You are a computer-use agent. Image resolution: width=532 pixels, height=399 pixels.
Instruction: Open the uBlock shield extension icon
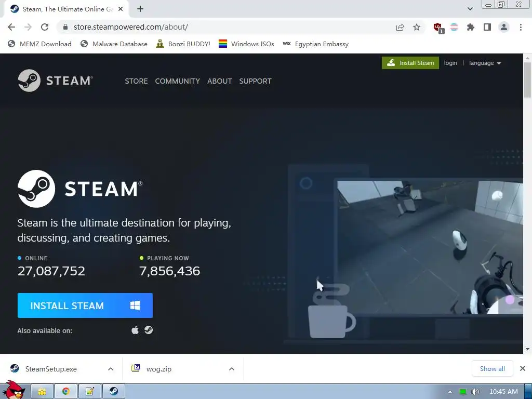(x=438, y=28)
